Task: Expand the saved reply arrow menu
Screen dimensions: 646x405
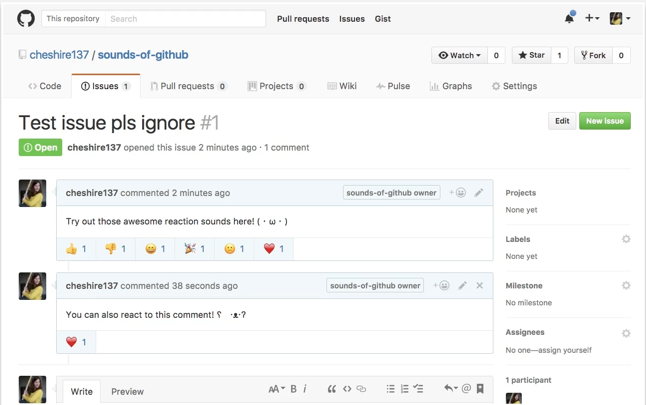Action: coord(451,388)
